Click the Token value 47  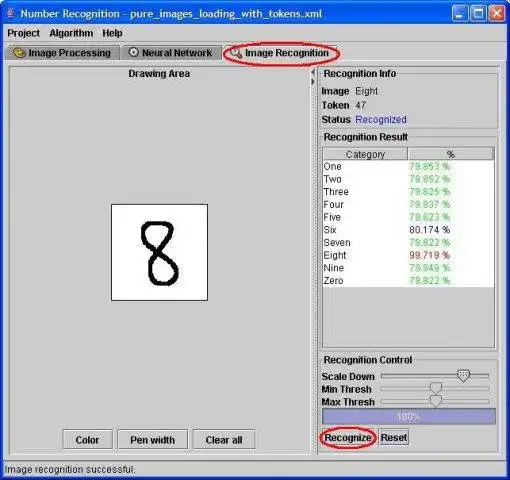[361, 105]
